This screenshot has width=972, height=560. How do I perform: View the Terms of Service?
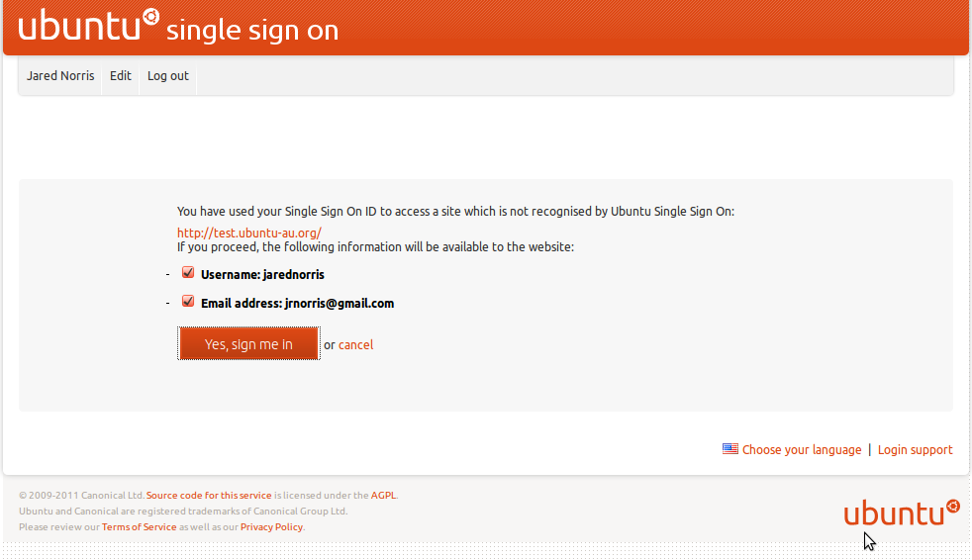(x=139, y=527)
